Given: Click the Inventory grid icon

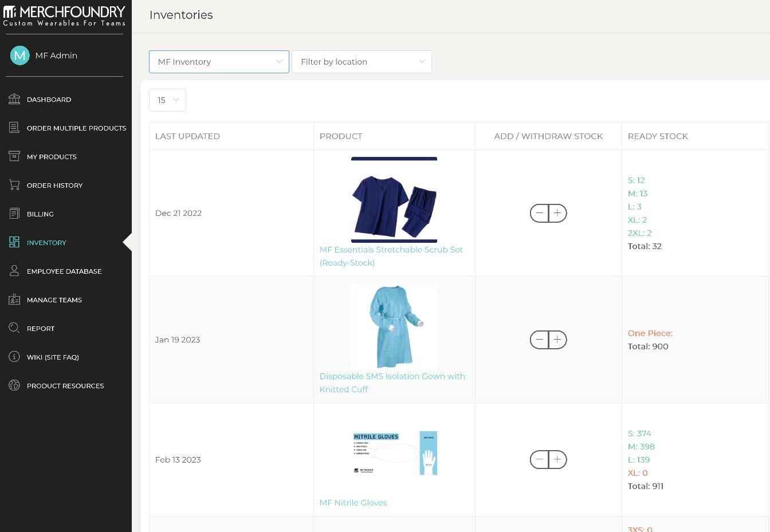Looking at the screenshot, I should (x=14, y=242).
